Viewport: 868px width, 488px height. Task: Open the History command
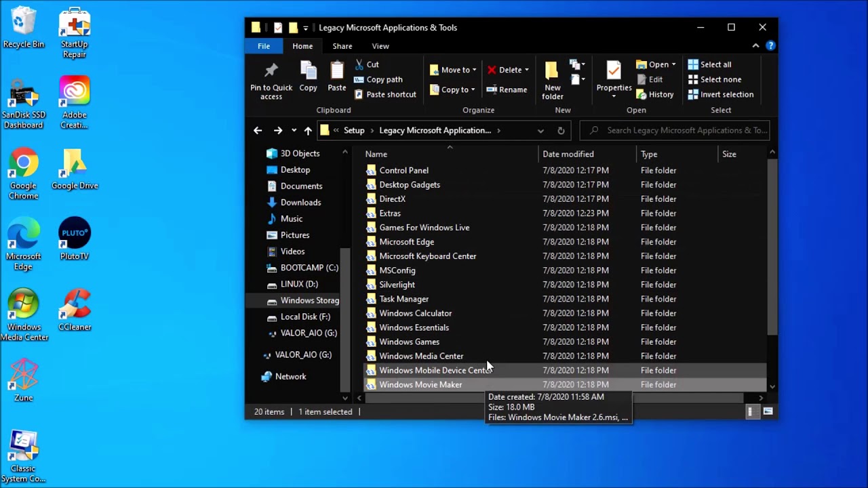654,94
